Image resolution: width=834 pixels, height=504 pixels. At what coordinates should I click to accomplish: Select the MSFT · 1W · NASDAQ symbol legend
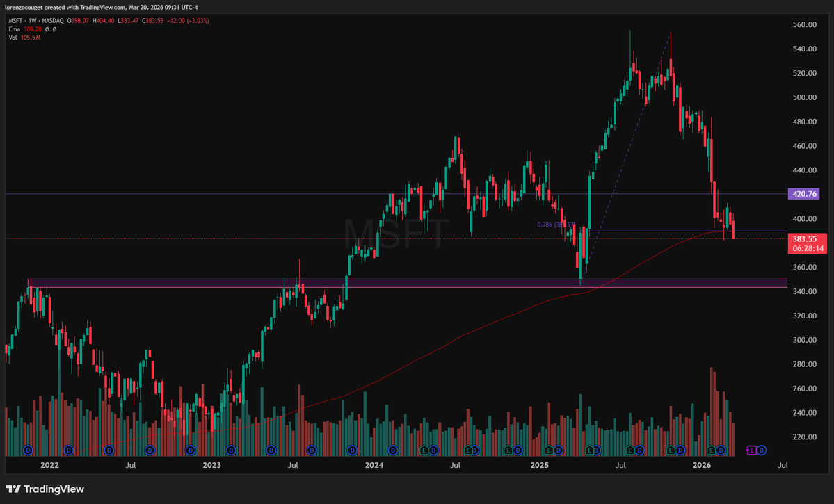[35, 21]
